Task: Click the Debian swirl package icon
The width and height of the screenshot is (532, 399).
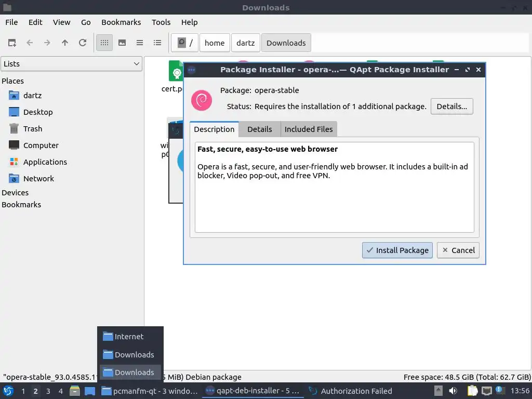Action: pos(202,100)
